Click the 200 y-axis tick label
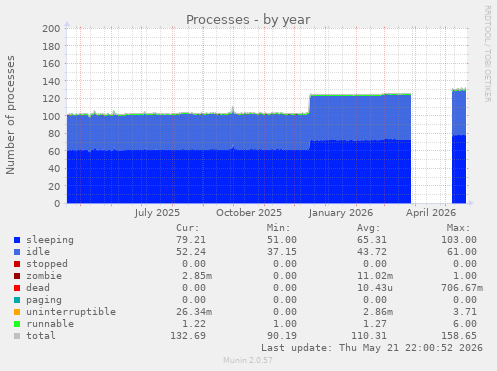497x371 pixels. (51, 28)
